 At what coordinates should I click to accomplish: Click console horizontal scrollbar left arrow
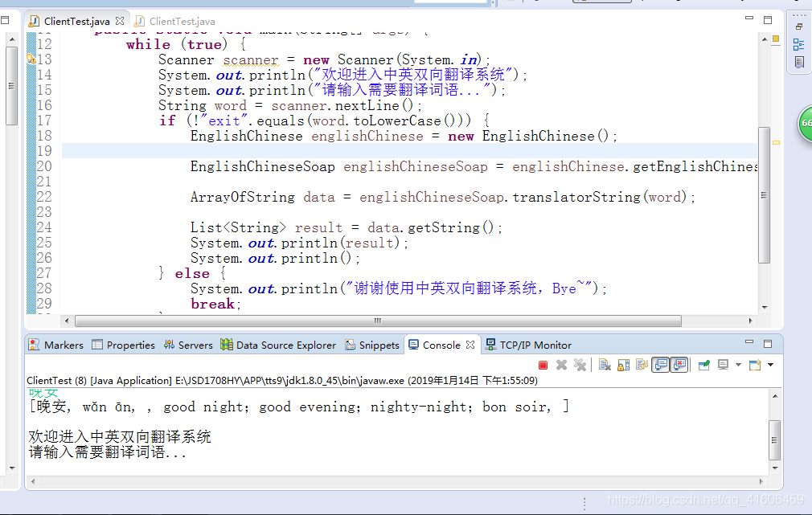click(33, 481)
